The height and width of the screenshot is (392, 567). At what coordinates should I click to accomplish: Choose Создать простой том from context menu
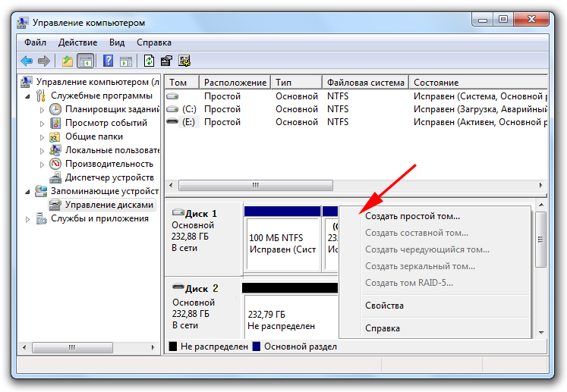[412, 216]
